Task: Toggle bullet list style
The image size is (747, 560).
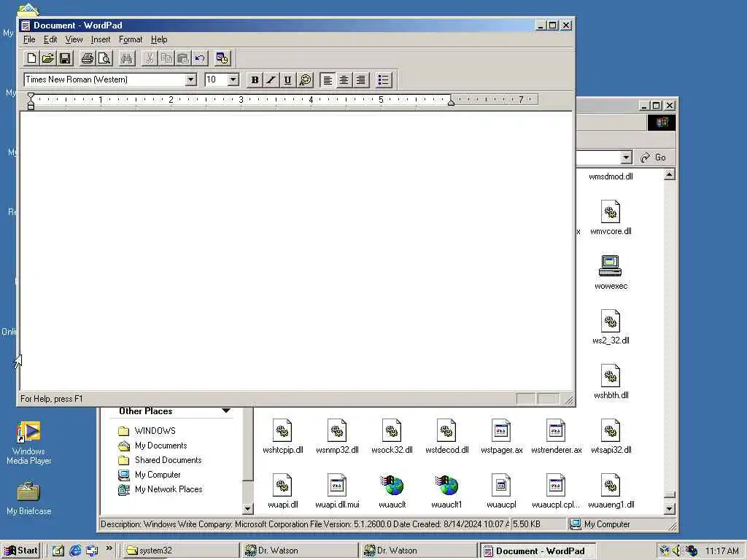Action: click(x=384, y=80)
